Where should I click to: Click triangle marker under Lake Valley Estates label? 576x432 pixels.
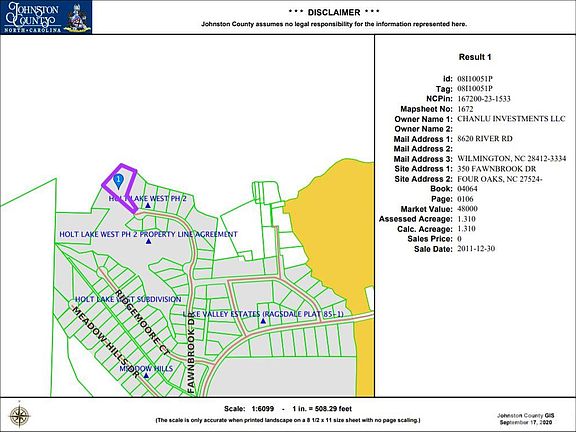(263, 321)
